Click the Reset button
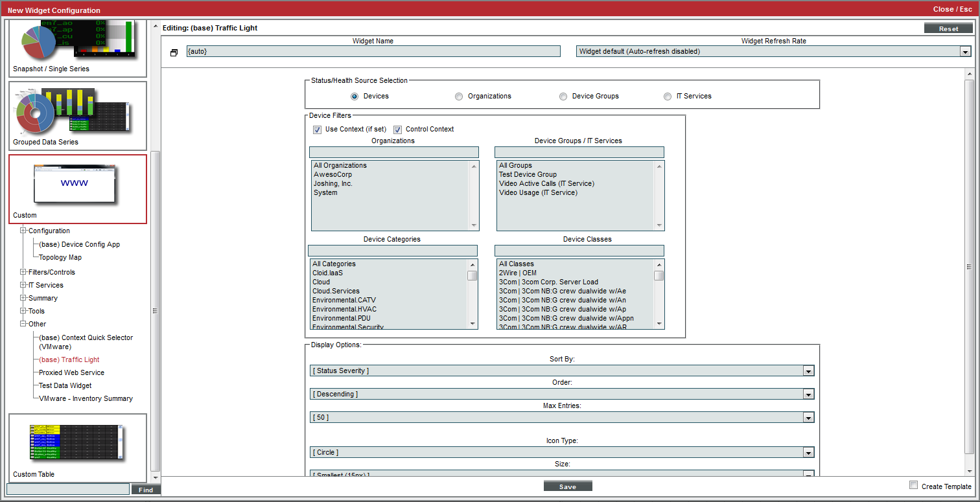The image size is (980, 502). [948, 29]
